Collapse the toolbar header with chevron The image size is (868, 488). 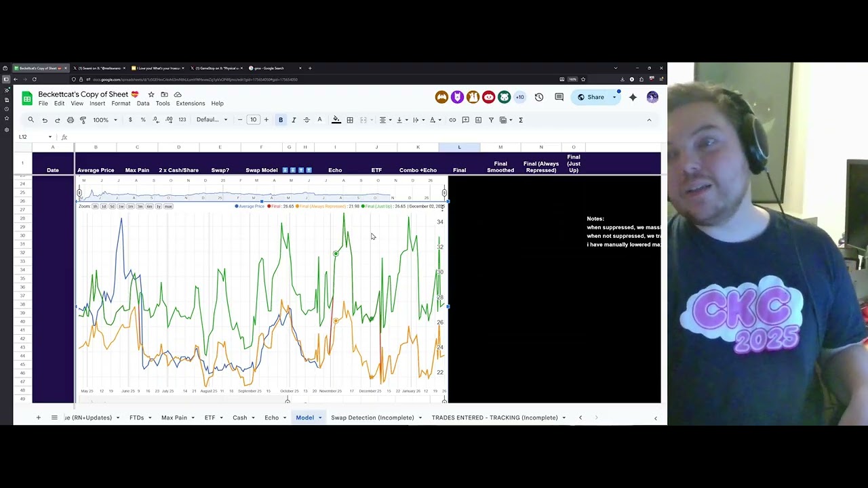[x=649, y=120]
